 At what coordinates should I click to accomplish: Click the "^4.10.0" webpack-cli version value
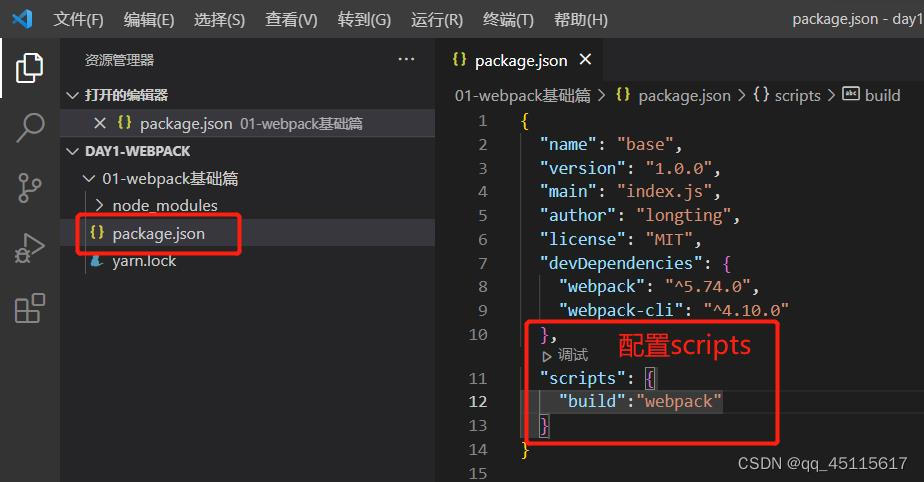tap(745, 311)
